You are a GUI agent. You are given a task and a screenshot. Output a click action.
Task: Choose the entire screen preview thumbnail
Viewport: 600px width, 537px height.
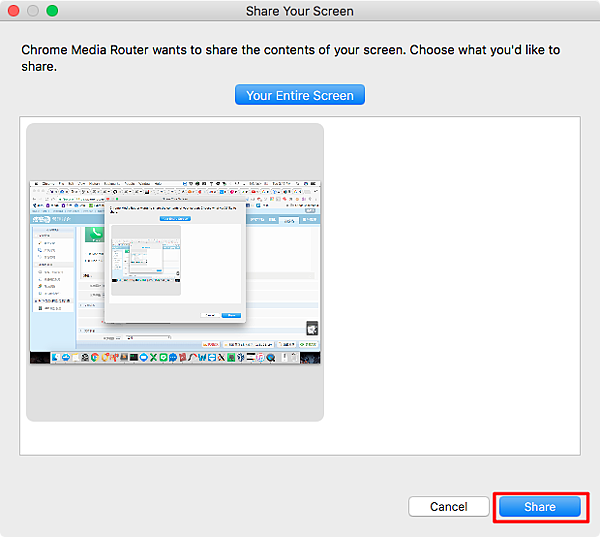tap(175, 272)
